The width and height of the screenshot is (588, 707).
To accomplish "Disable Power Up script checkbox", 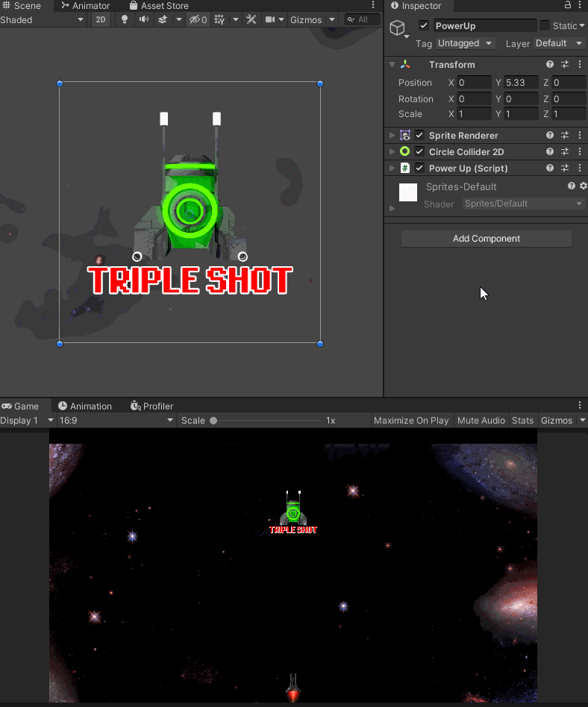I will (x=419, y=169).
